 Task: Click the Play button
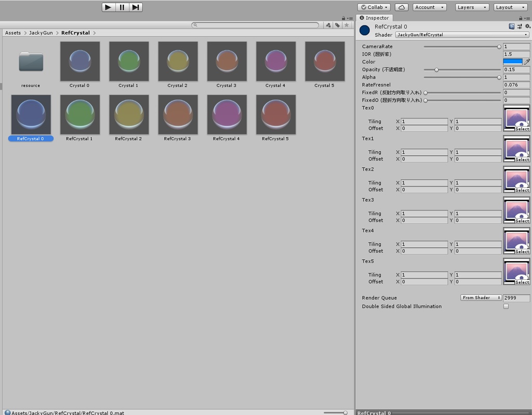point(109,7)
